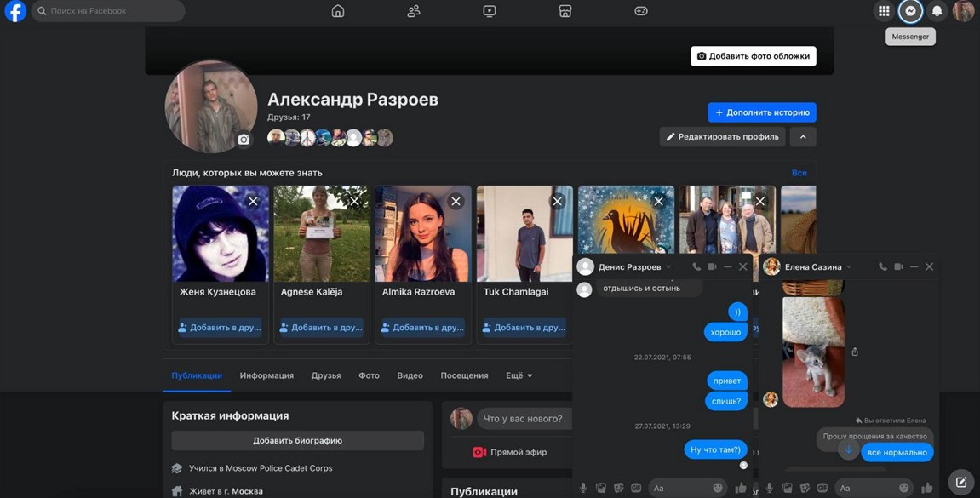
Task: Click message input in Денис Разроев chat
Action: (x=687, y=488)
